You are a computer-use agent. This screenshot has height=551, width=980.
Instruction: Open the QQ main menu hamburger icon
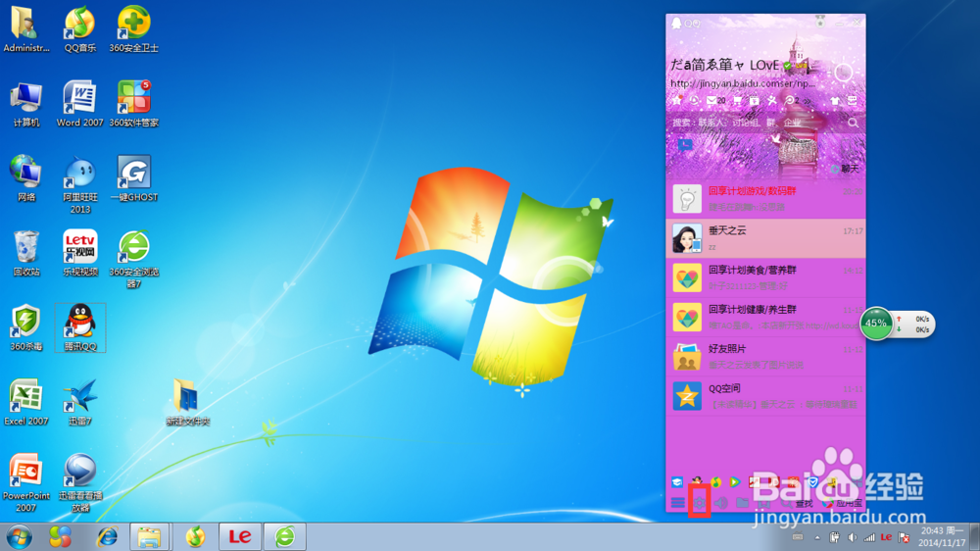point(677,503)
